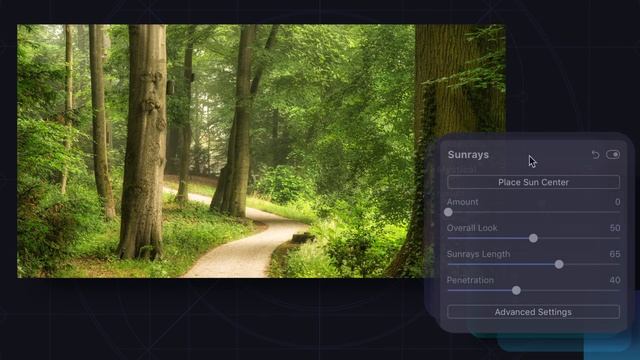Image resolution: width=640 pixels, height=360 pixels.
Task: Click the Sunrays Length value 65
Action: pyautogui.click(x=615, y=254)
